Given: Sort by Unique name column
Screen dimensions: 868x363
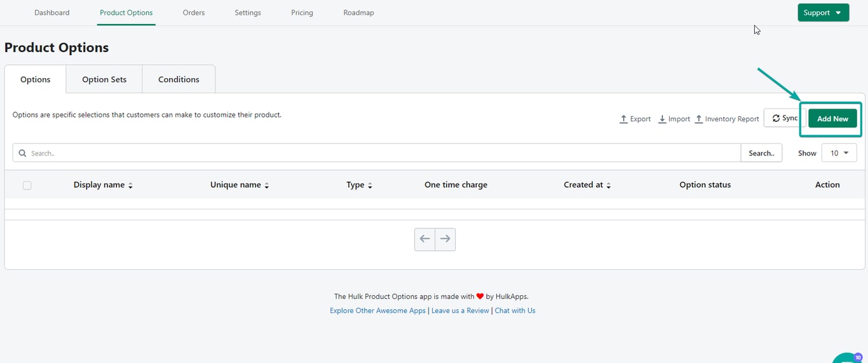Looking at the screenshot, I should click(x=240, y=185).
